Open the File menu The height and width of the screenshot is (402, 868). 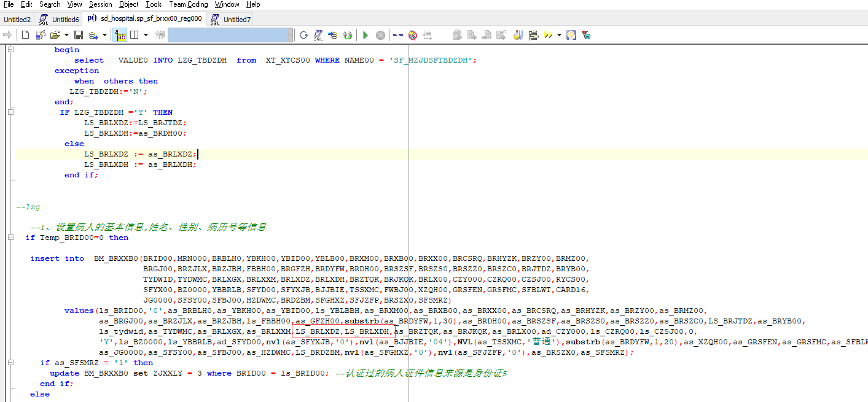point(9,4)
